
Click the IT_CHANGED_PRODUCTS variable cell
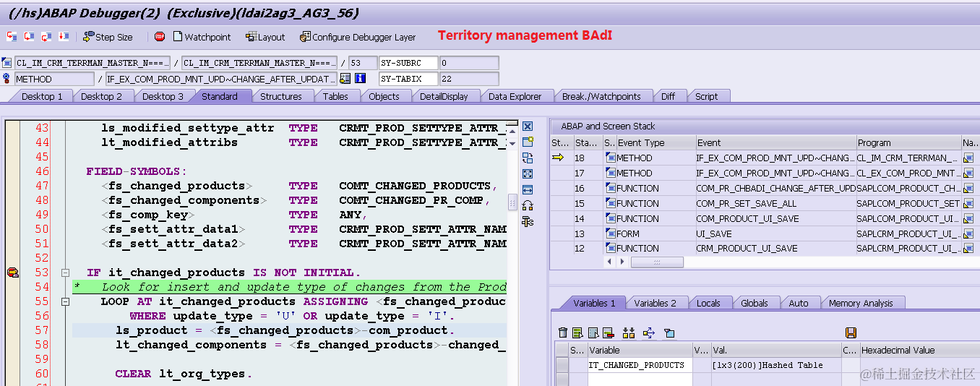pos(640,365)
